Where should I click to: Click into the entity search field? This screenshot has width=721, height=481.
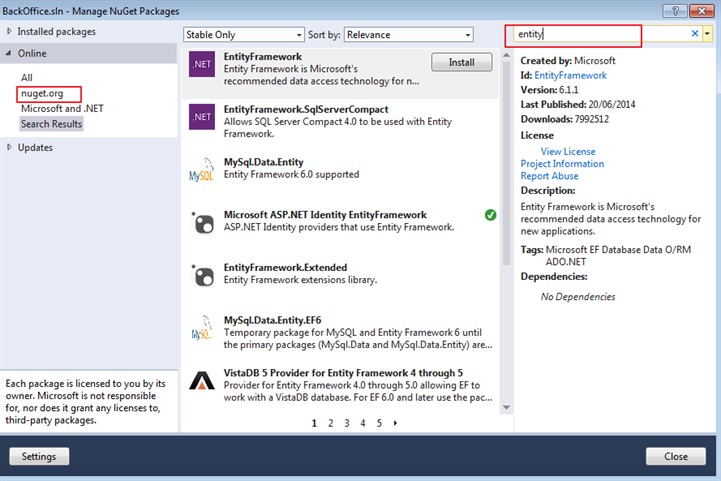tap(600, 34)
